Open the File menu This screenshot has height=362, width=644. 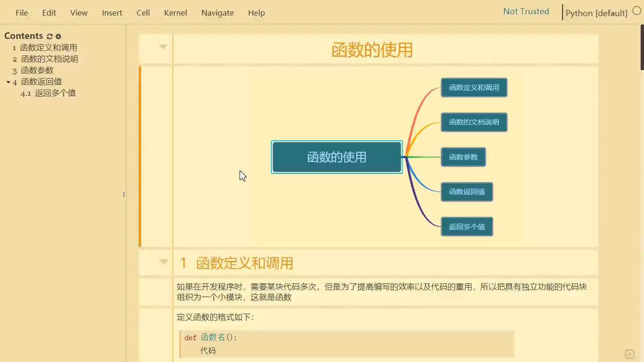tap(22, 13)
